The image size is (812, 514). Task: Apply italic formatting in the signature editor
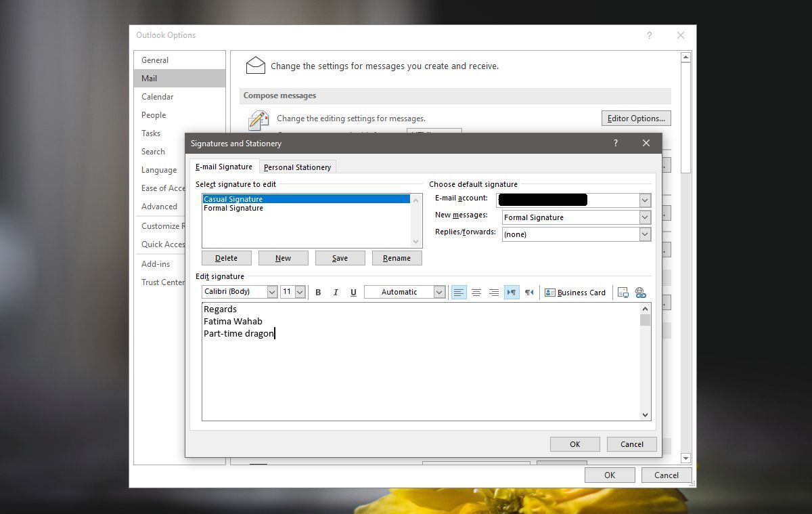click(335, 292)
